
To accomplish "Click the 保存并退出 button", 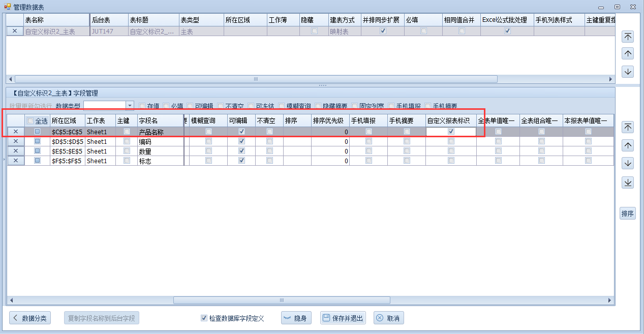I will pyautogui.click(x=343, y=318).
